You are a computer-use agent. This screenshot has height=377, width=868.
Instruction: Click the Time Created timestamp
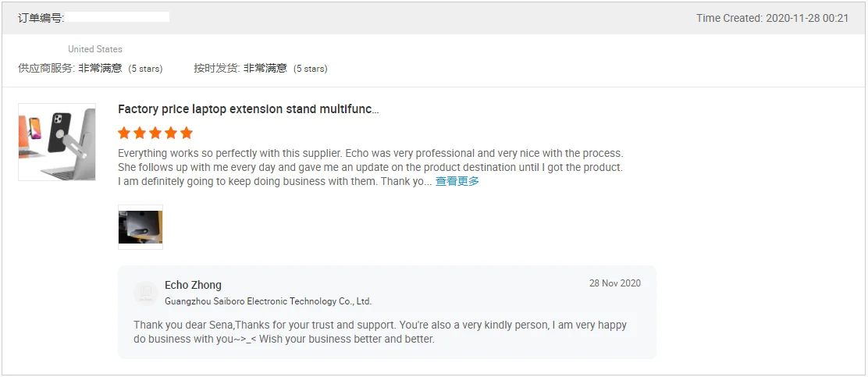tap(772, 18)
